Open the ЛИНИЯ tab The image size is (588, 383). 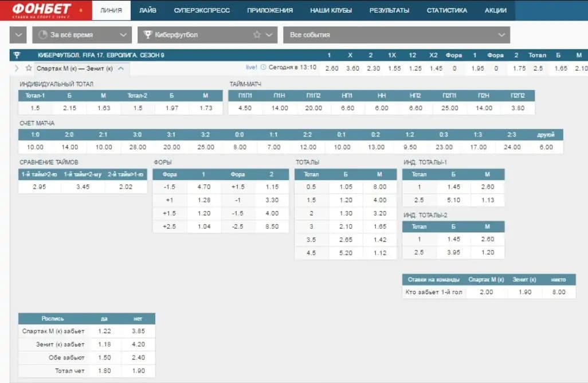point(111,10)
